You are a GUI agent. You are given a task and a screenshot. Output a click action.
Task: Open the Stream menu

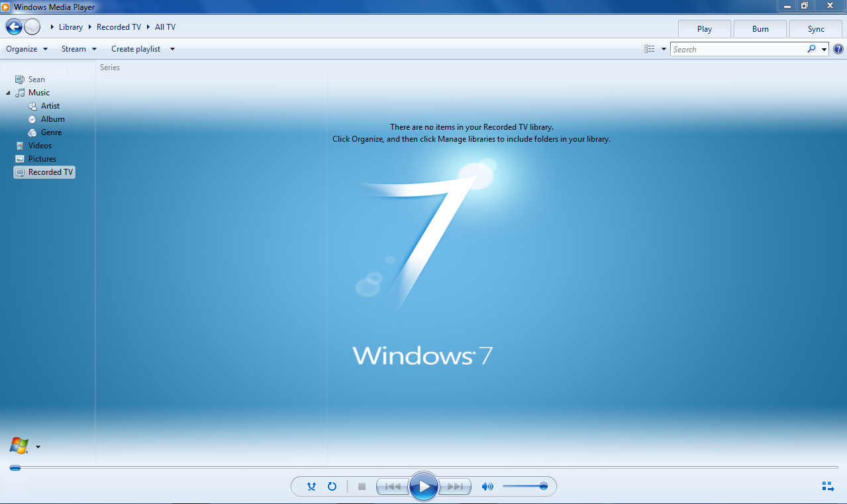(x=79, y=49)
